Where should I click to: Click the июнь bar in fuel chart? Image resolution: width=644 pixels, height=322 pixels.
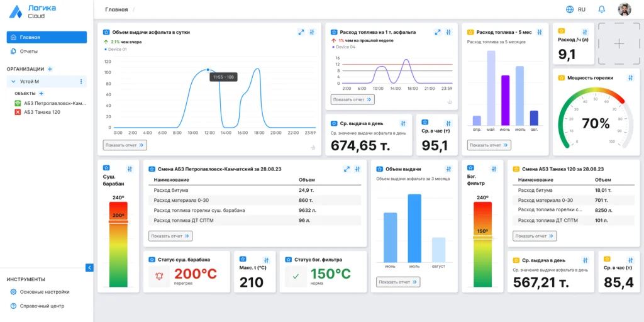click(505, 100)
